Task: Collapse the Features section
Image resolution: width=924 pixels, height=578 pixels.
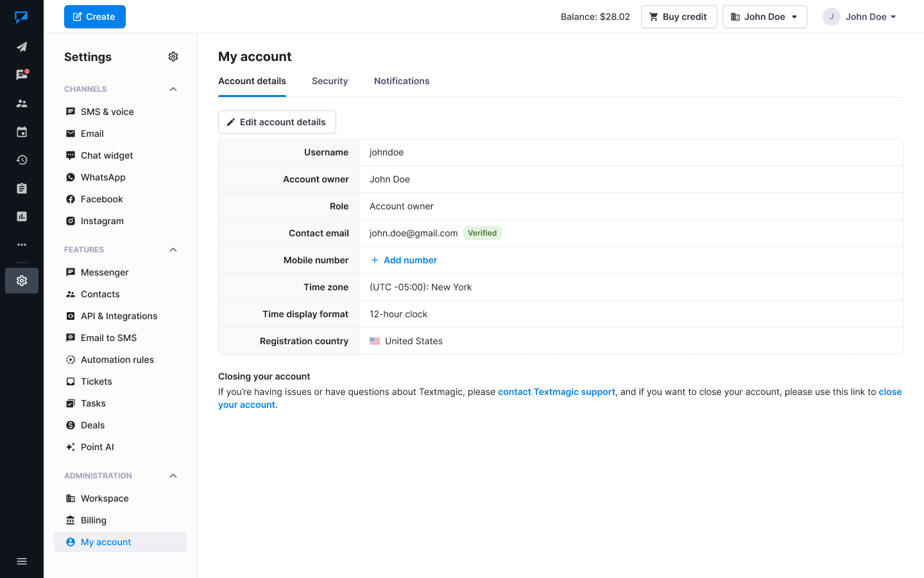Action: click(x=173, y=250)
